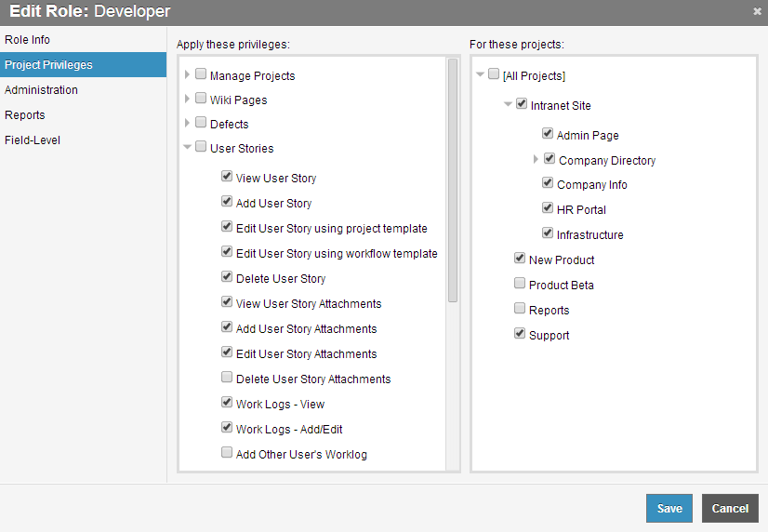768x532 pixels.
Task: Expand the Manage Projects privileges node
Action: [187, 74]
